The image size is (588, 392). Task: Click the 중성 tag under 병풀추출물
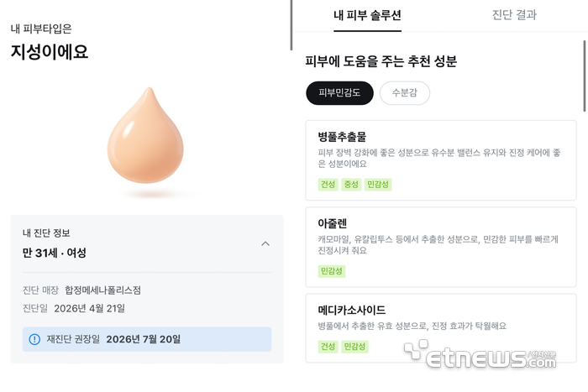click(x=351, y=185)
